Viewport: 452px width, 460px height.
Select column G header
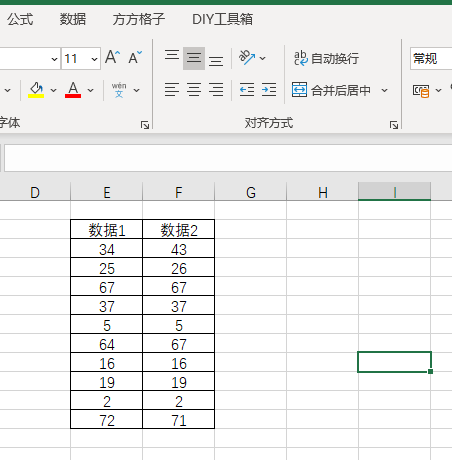click(x=251, y=192)
